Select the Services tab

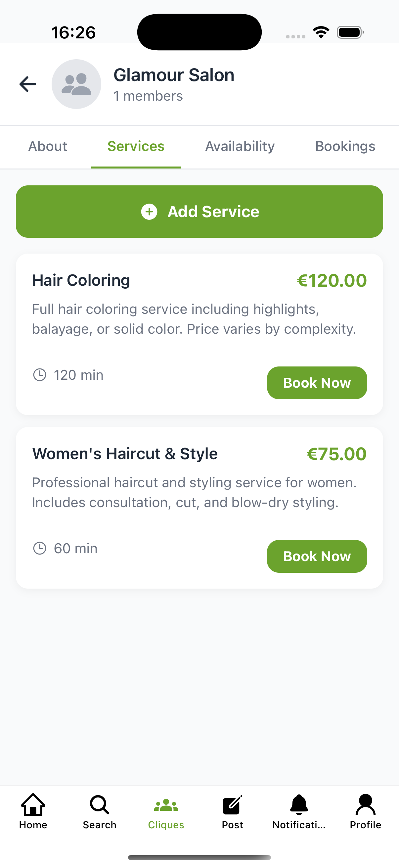(x=136, y=146)
